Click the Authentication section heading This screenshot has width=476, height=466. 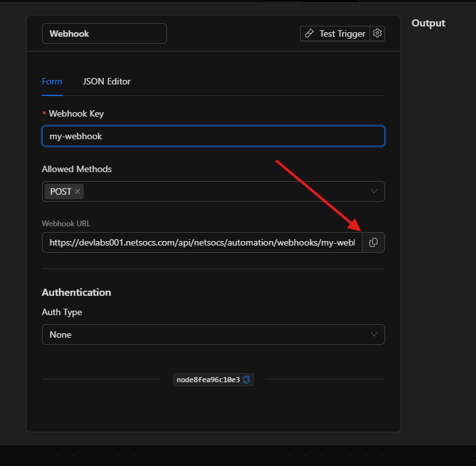76,292
